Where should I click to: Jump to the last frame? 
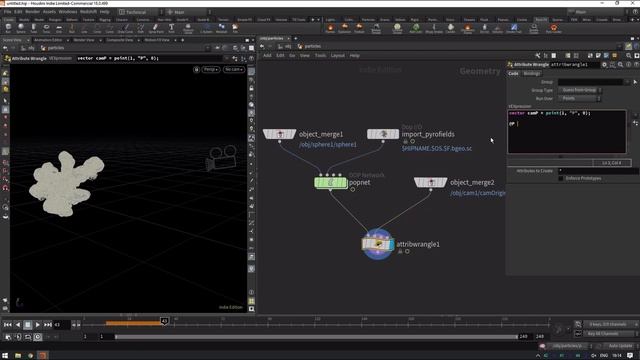pos(48,325)
